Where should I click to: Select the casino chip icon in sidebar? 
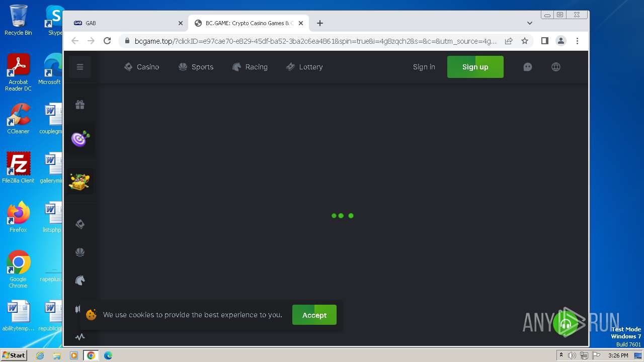(x=80, y=224)
